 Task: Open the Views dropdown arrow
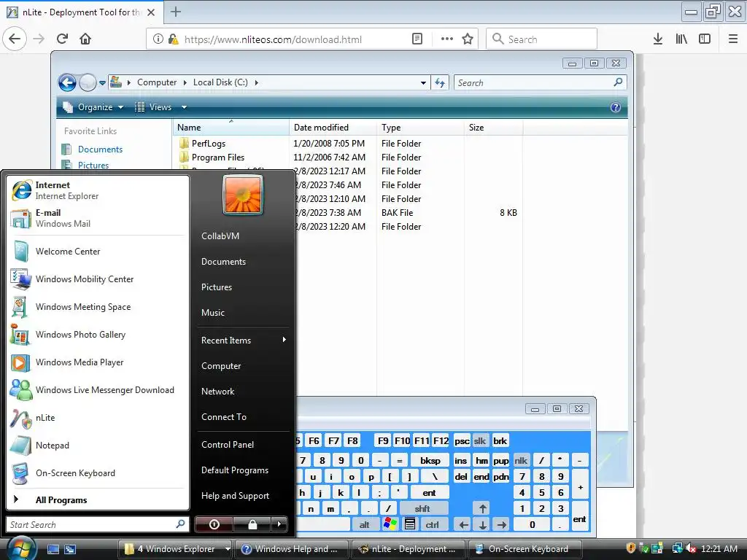click(184, 107)
